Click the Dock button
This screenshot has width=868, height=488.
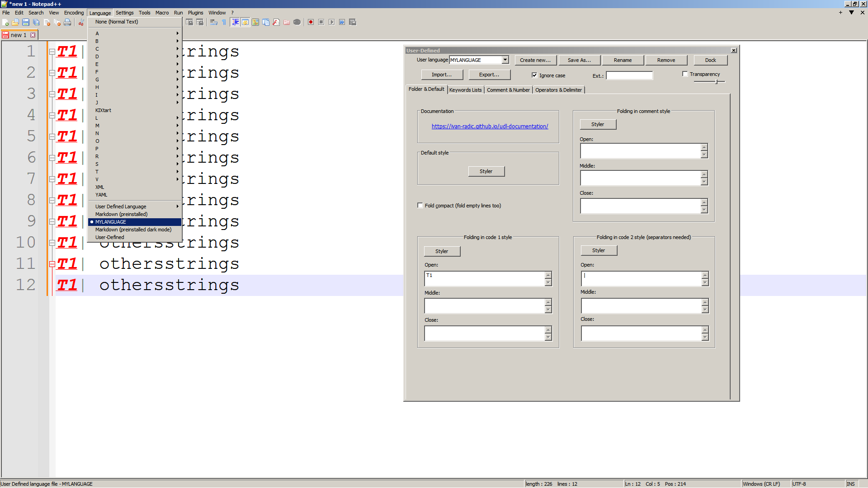(x=710, y=60)
